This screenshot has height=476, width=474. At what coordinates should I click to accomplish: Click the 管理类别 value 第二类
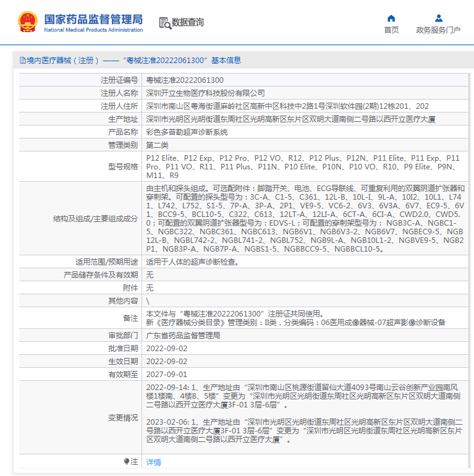click(157, 145)
